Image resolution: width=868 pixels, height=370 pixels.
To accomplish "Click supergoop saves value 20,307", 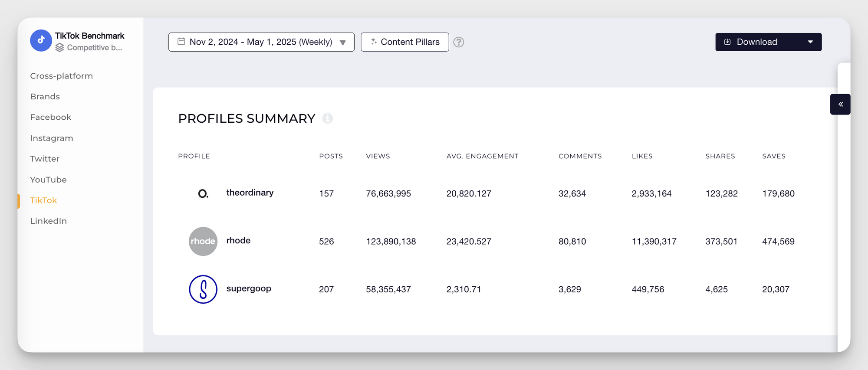I will click(776, 289).
